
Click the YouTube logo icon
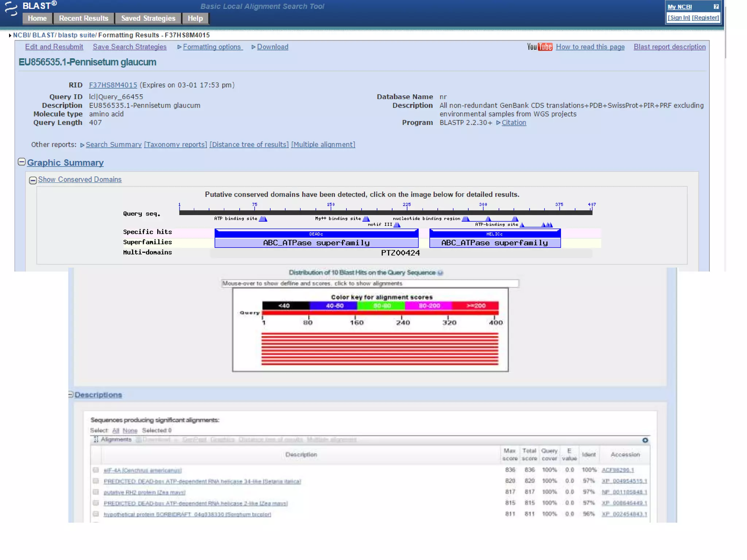[539, 47]
